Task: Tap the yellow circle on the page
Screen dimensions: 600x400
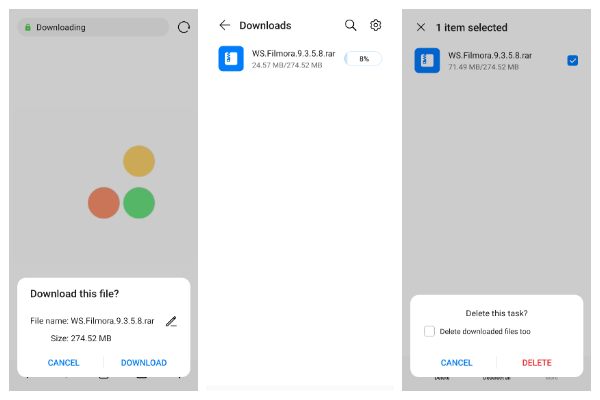Action: (139, 161)
